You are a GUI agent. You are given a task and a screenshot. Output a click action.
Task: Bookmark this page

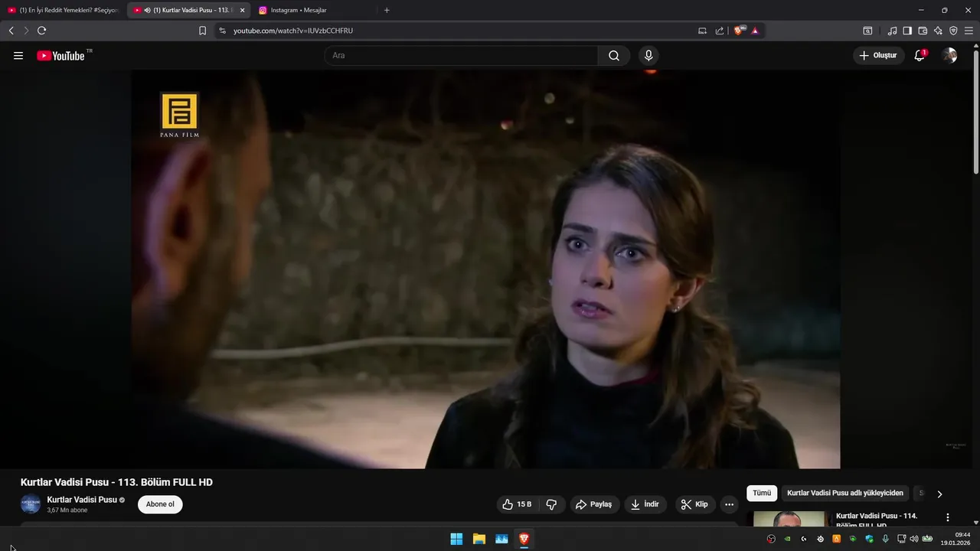pos(202,31)
